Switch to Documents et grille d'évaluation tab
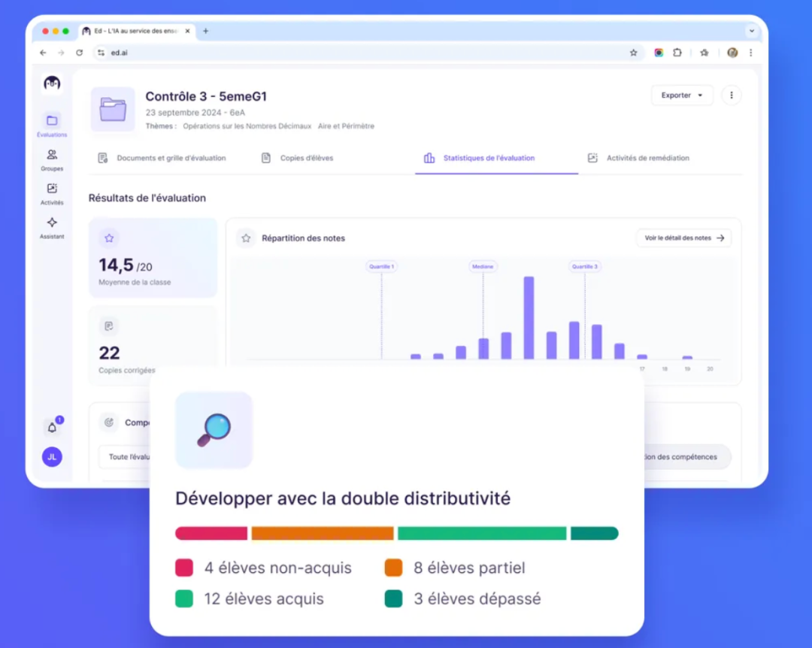This screenshot has height=648, width=812. [162, 158]
